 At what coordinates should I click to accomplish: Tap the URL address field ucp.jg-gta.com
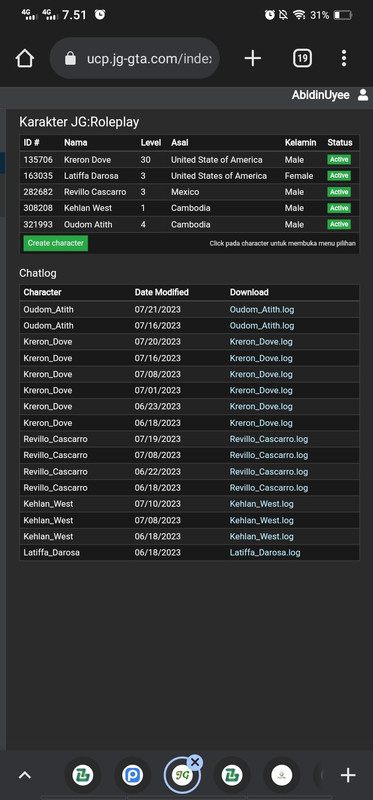pos(135,59)
